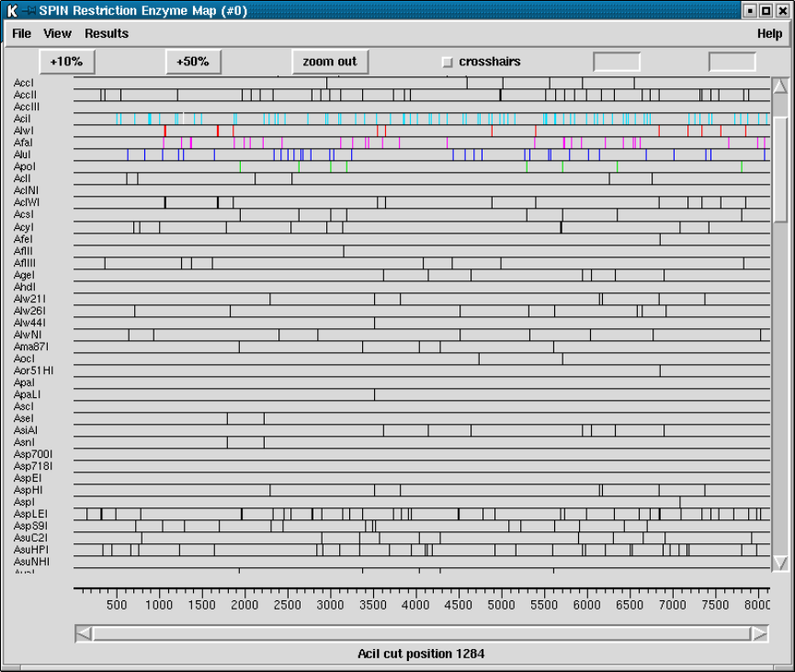The image size is (795, 672).
Task: Open the Results menu
Action: coord(107,34)
